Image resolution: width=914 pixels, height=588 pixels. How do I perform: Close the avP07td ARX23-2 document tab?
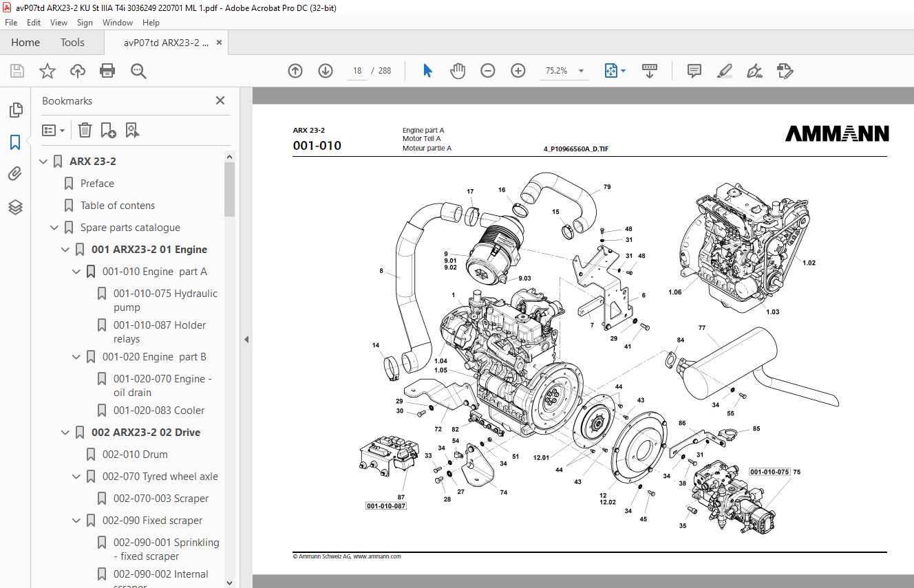pyautogui.click(x=220, y=43)
